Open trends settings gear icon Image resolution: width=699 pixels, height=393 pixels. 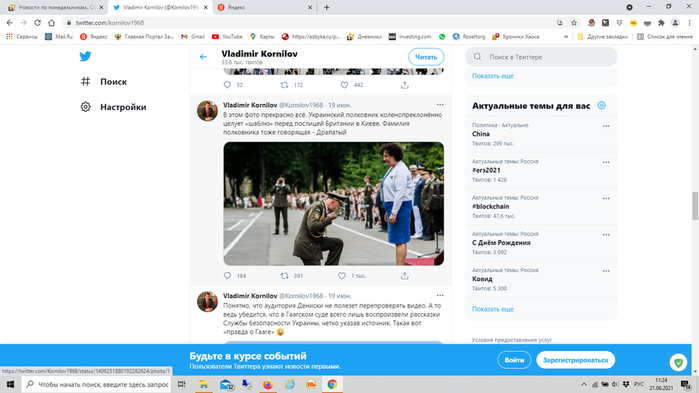601,106
